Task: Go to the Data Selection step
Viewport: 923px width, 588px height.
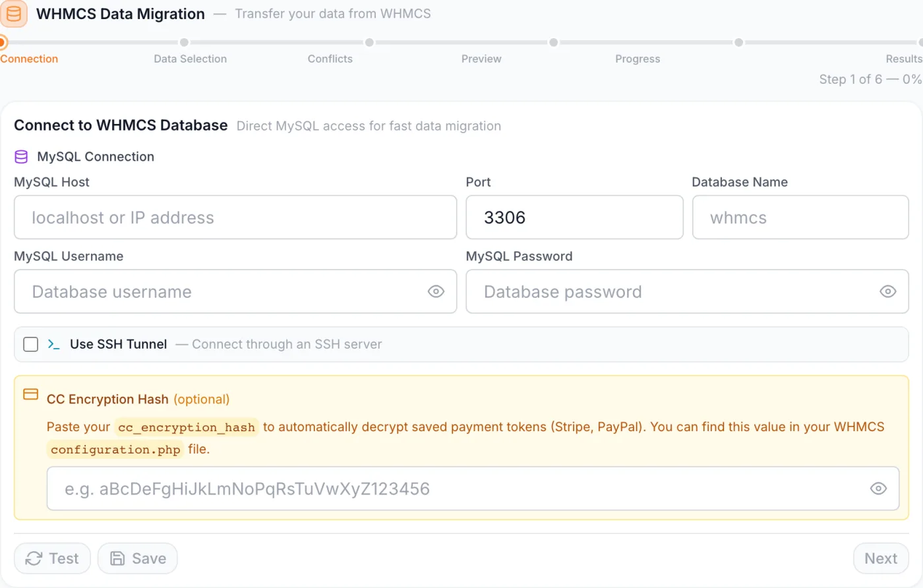Action: pos(190,59)
